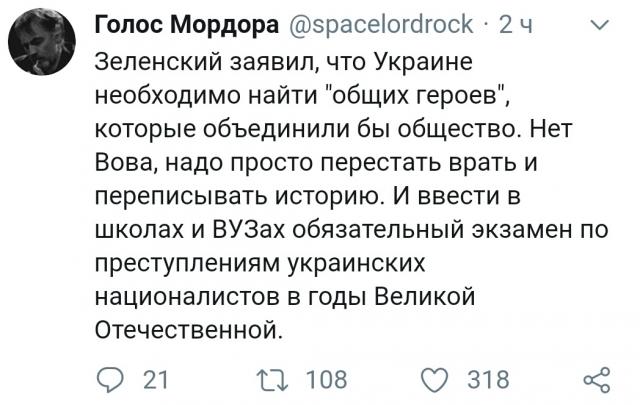Click the retweet count 108
Viewport: 640px width, 405px height.
325,380
